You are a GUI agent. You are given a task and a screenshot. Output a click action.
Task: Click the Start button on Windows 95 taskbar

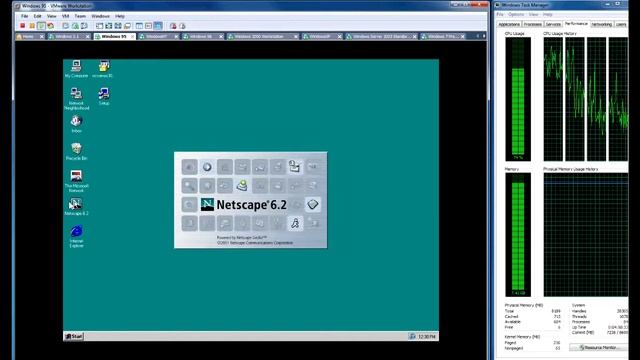[x=74, y=336]
